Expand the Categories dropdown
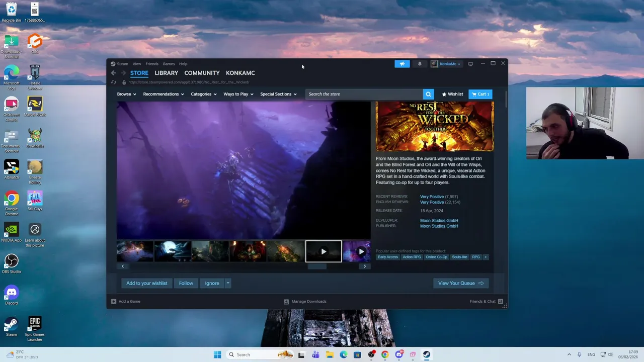 203,94
